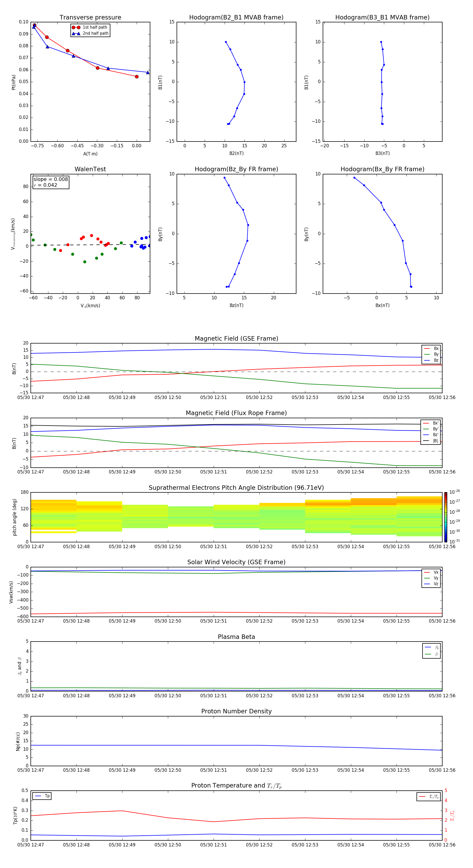This screenshot has height=868, width=473.
Task: Click the "10^-26" colorbar tick label
Action: pos(455,492)
